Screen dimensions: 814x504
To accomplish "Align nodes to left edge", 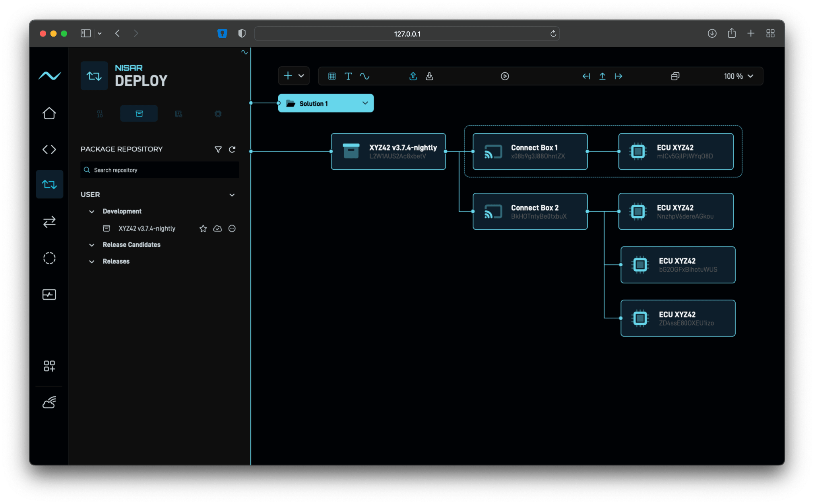I will coord(586,76).
